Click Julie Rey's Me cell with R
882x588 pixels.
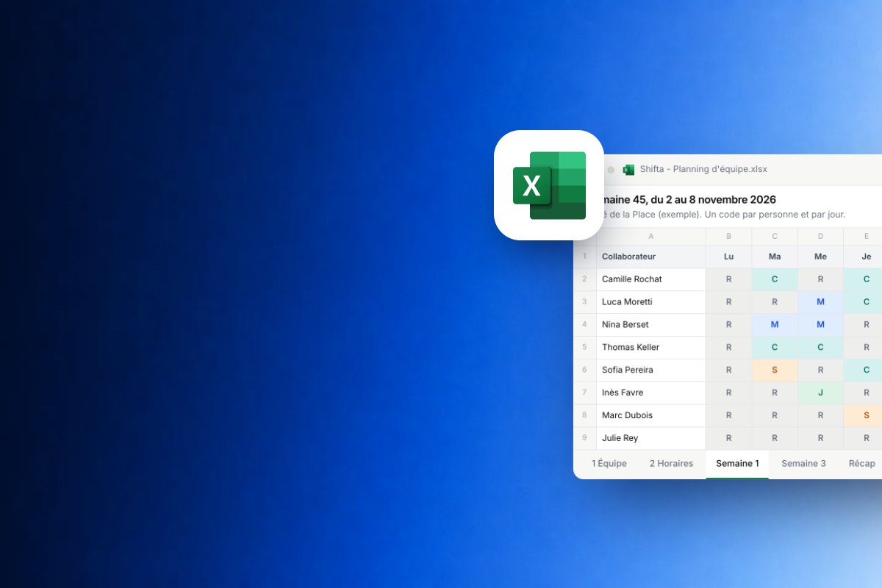point(820,438)
